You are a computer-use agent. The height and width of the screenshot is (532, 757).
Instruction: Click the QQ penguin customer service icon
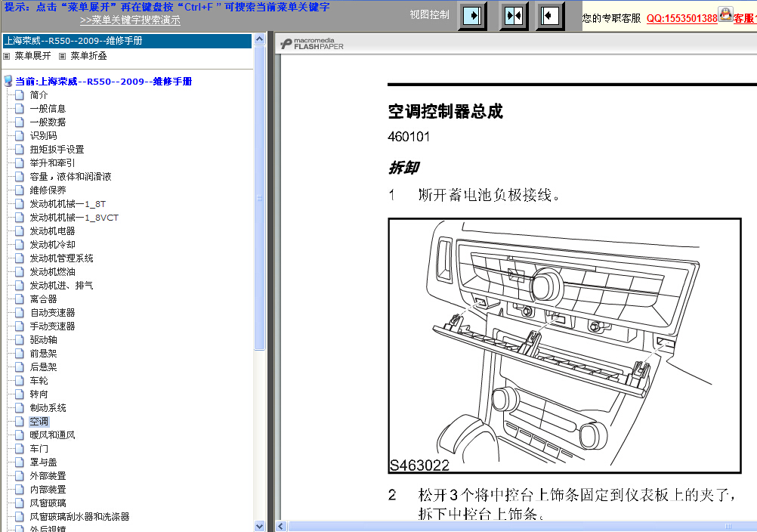click(725, 14)
